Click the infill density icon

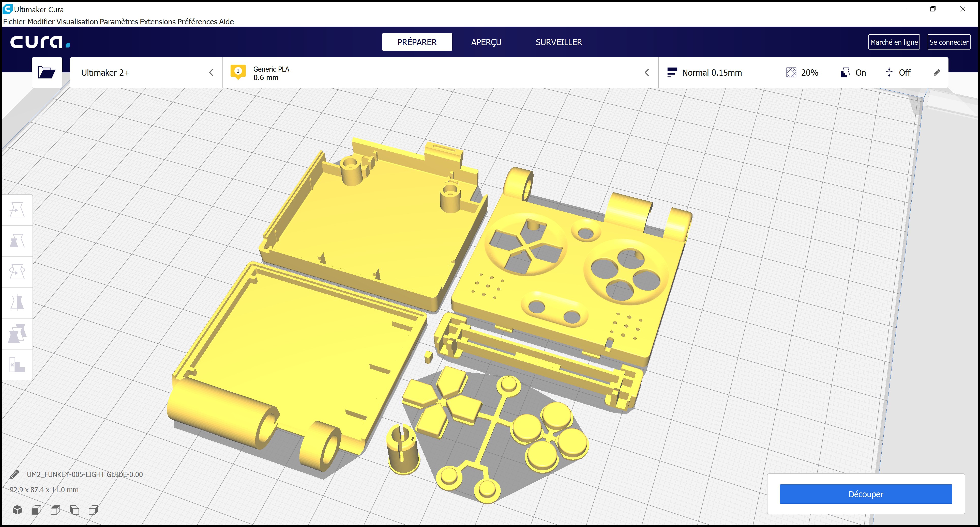(791, 72)
